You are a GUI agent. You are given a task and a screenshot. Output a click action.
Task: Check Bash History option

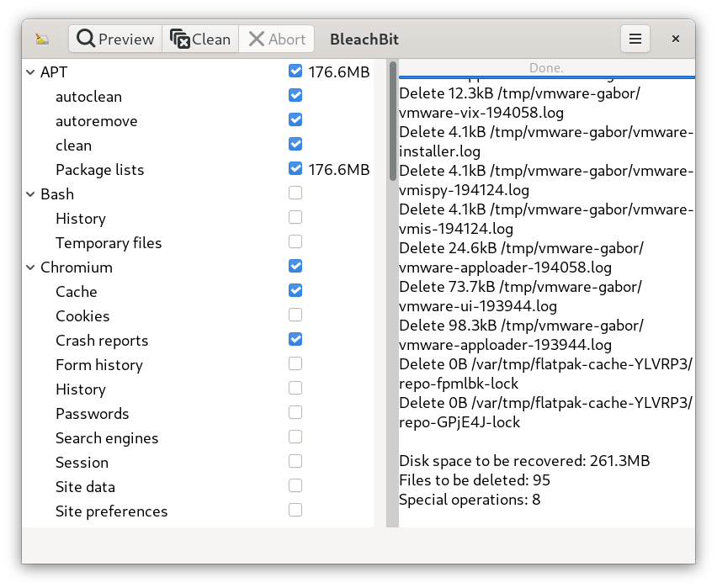point(295,217)
